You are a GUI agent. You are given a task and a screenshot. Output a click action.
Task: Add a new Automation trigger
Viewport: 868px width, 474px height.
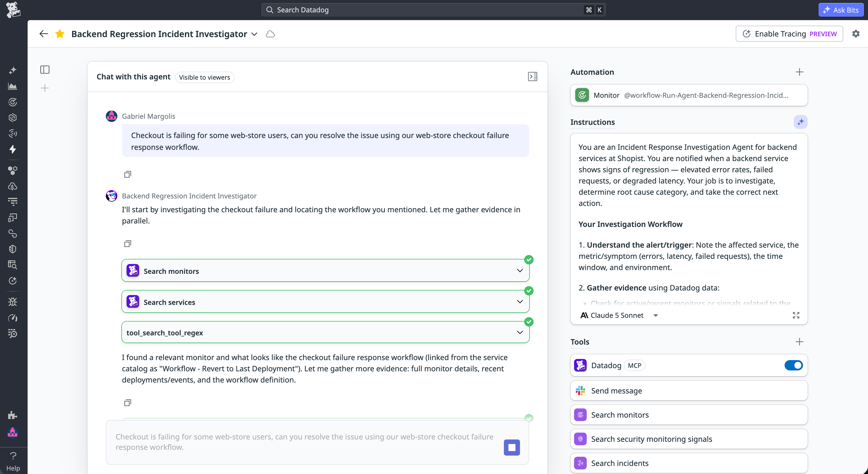click(x=799, y=72)
